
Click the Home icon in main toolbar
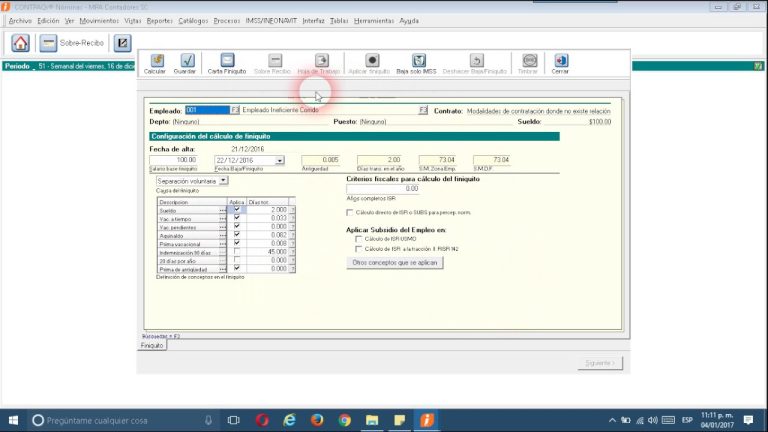point(20,43)
